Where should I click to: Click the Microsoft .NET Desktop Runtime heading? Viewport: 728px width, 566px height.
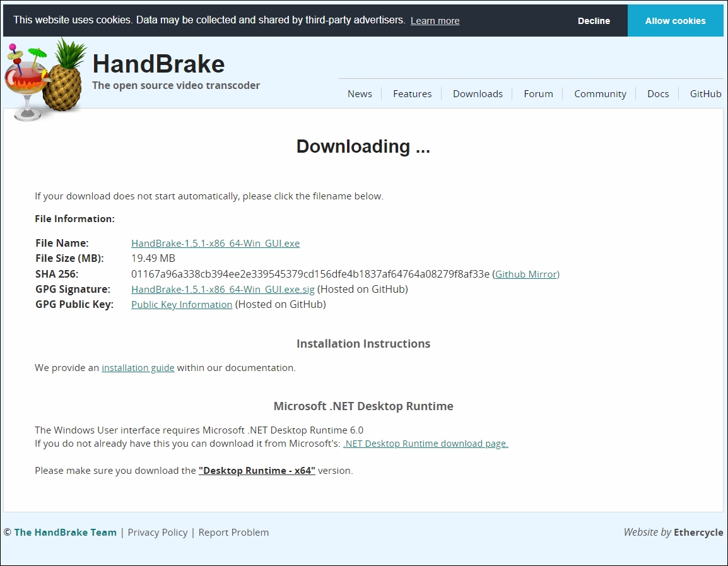(363, 406)
